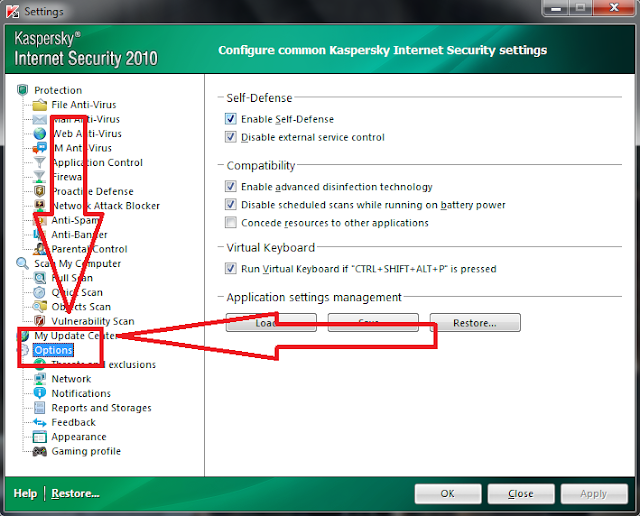Image resolution: width=640 pixels, height=516 pixels.
Task: Open Feedback settings label
Action: pyautogui.click(x=73, y=423)
